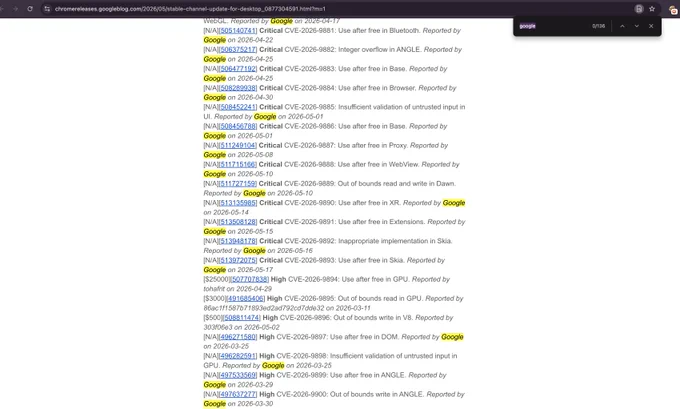Screen dimensions: 680x409
Task: Open bug link 513948178
Action: coord(238,241)
